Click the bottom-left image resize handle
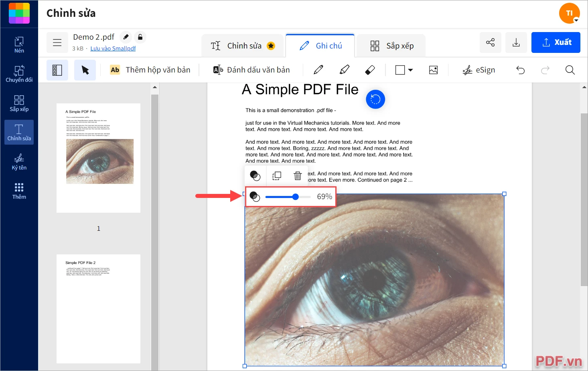Viewport: 588px width, 371px height. tap(245, 366)
